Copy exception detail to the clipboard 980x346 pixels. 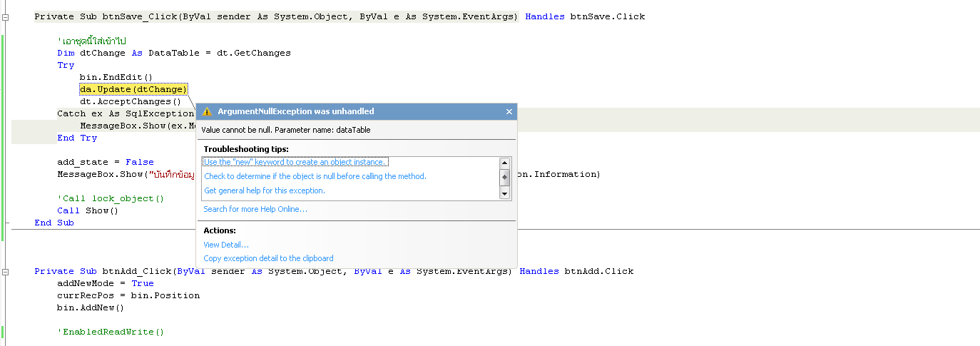[x=268, y=258]
